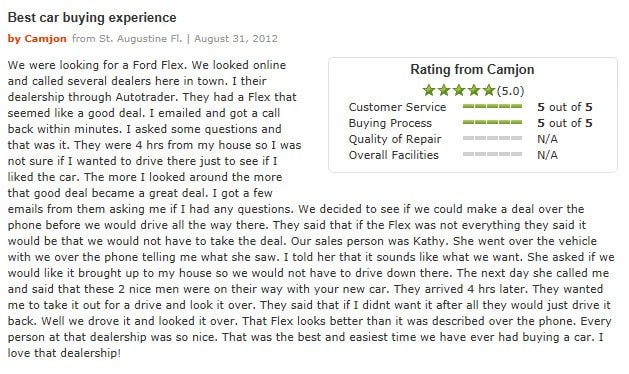Click the Overall Facilities N/A value
This screenshot has height=374, width=629.
point(547,155)
